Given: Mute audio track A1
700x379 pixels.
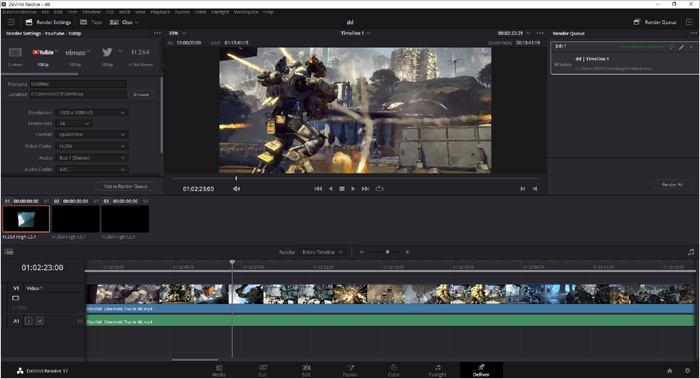Looking at the screenshot, I should coord(39,321).
